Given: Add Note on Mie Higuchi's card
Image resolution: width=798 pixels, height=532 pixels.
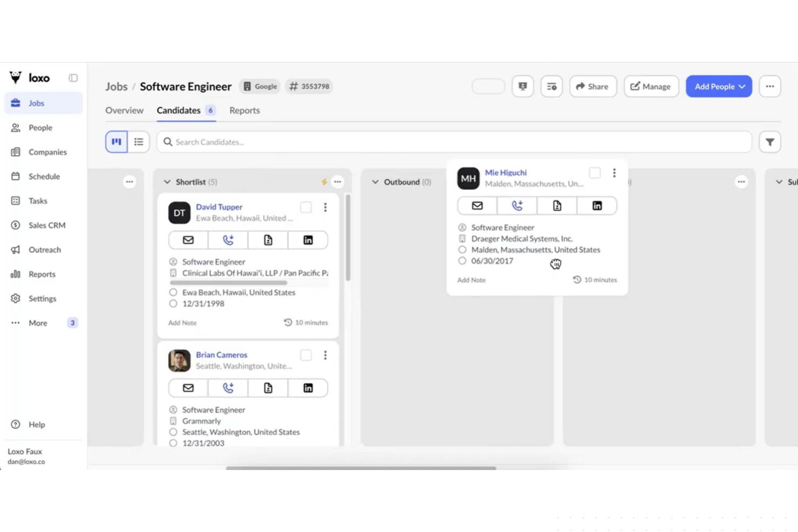Looking at the screenshot, I should [471, 280].
